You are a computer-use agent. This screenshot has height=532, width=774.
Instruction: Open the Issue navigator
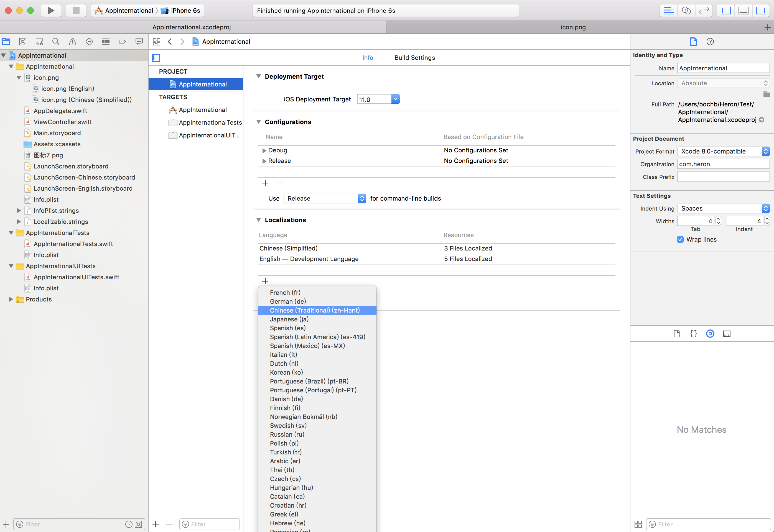pyautogui.click(x=72, y=42)
